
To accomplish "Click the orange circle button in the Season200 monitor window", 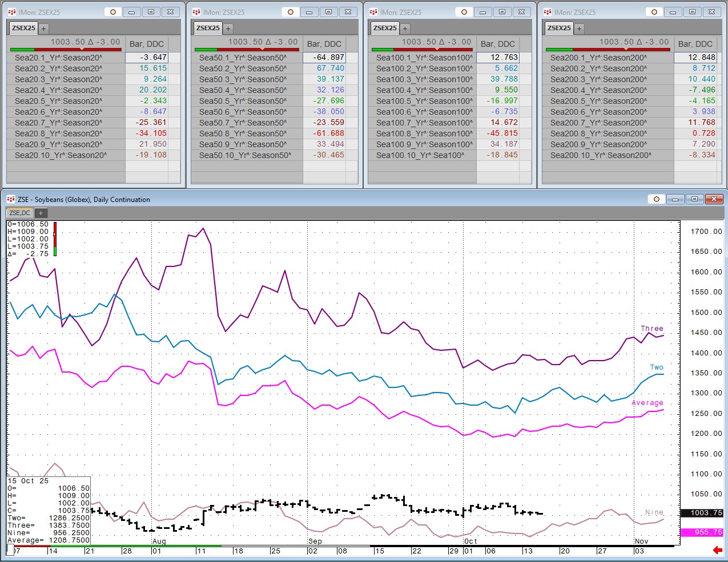I will [x=654, y=12].
